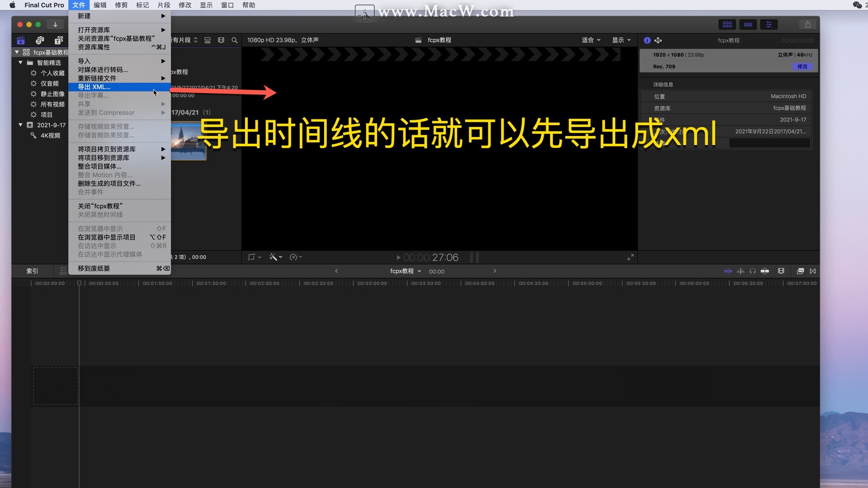Go back in timeline history arrow
Image resolution: width=868 pixels, height=488 pixels.
336,271
